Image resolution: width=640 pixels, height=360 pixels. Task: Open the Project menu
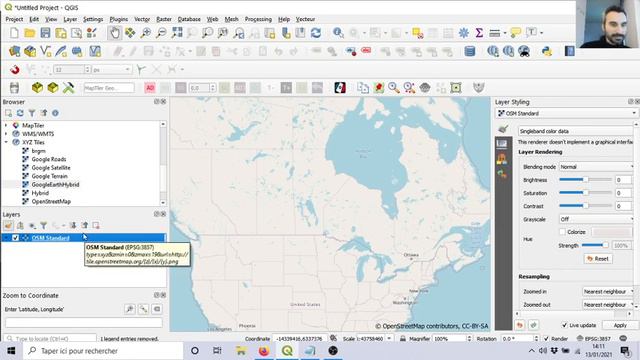[14, 19]
